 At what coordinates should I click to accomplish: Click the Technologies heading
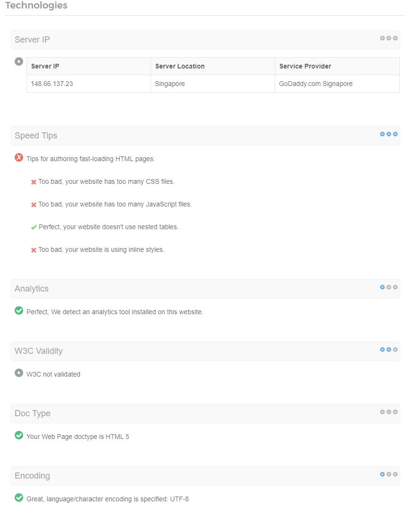pos(36,5)
